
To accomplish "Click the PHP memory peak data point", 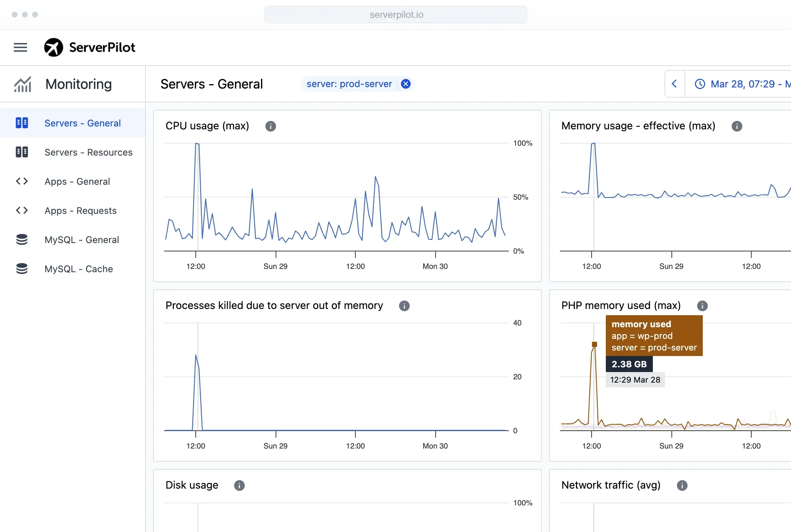I will 595,344.
